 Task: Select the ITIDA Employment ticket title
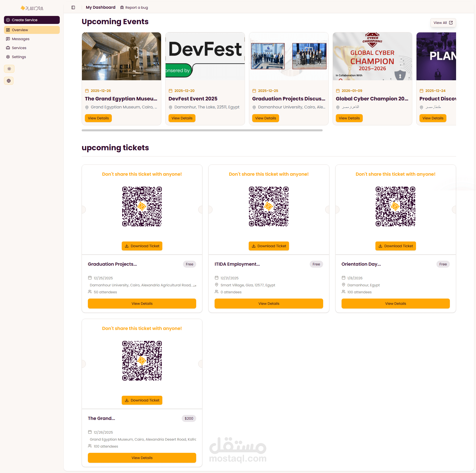237,264
